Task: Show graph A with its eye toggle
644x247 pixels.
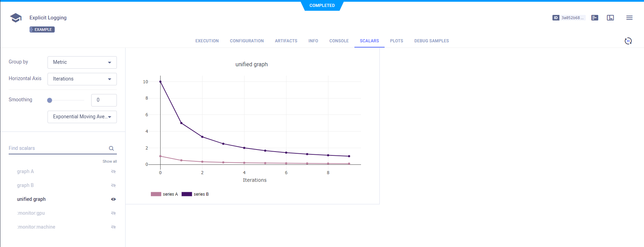Action: 113,171
